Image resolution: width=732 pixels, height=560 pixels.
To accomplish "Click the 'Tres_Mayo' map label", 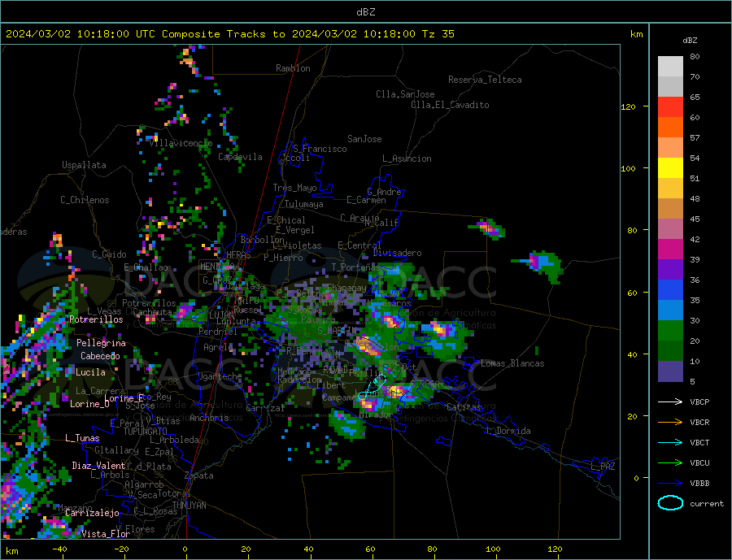I will 294,188.
